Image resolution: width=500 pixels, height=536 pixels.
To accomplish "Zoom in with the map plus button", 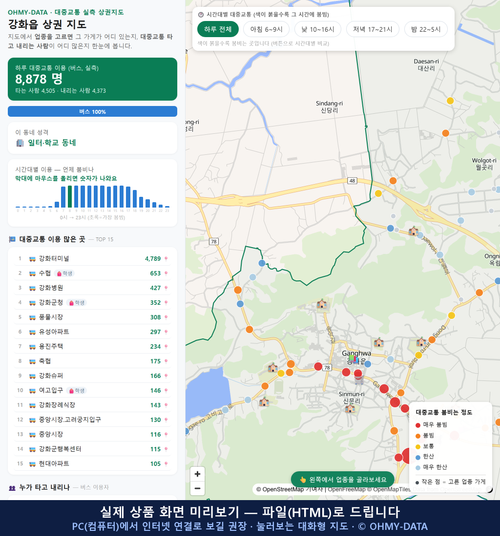I will click(x=197, y=474).
